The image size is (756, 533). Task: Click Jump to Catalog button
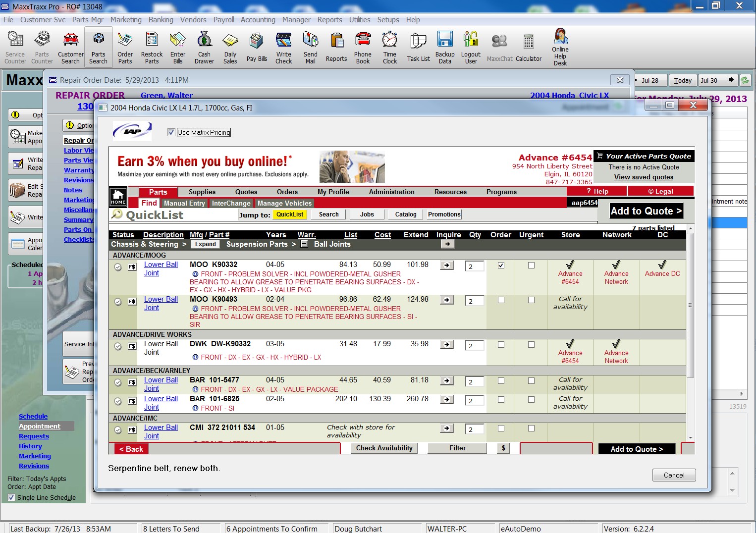pyautogui.click(x=406, y=214)
